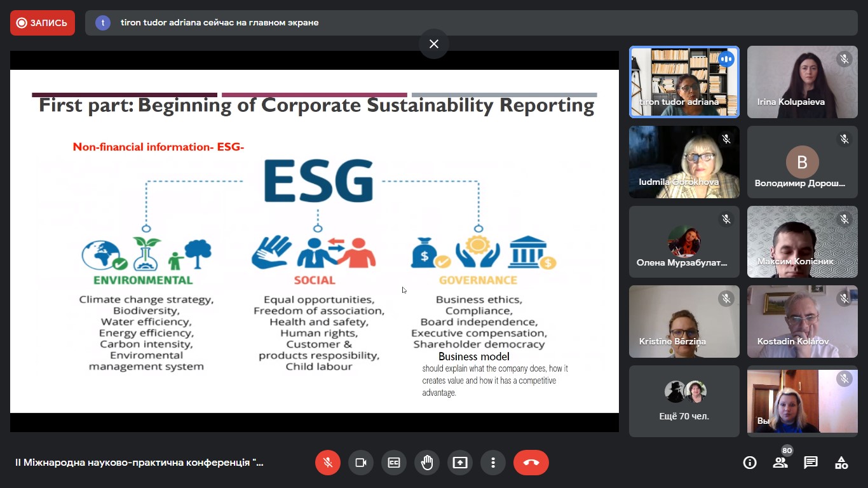Select tiron tudor adriana video tile
This screenshot has height=488, width=868.
coord(684,82)
